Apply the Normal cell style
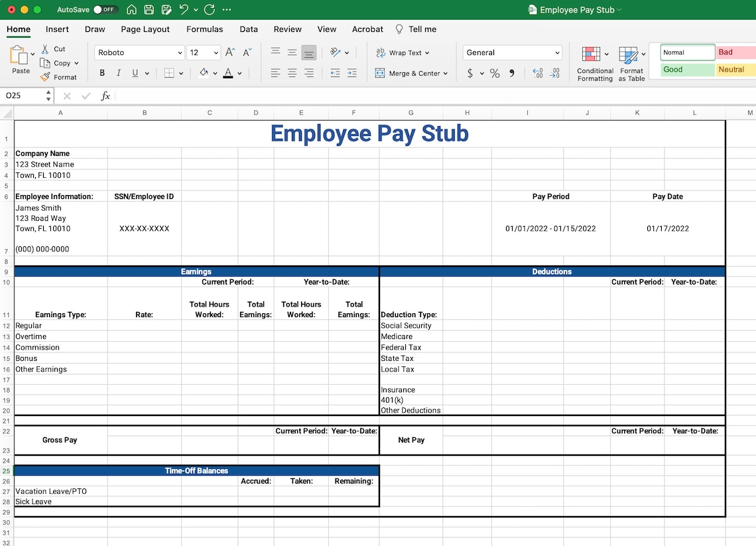756x546 pixels. click(x=686, y=52)
